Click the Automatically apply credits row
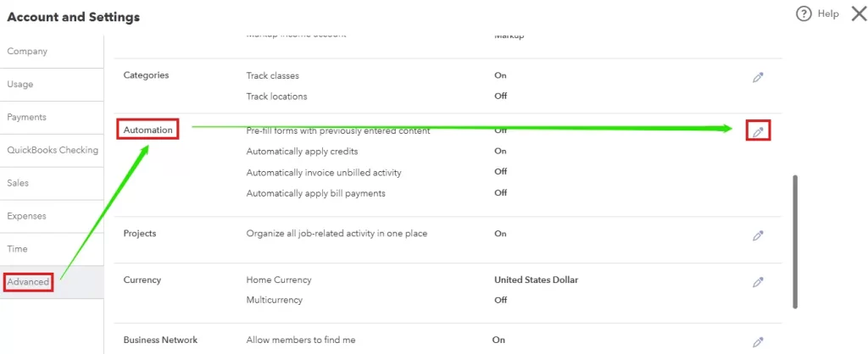868x354 pixels. [302, 152]
